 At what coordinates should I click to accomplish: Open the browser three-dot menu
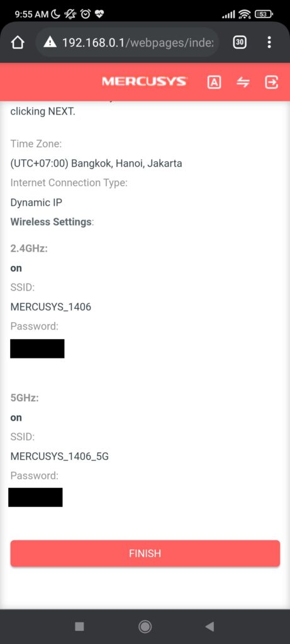(269, 42)
